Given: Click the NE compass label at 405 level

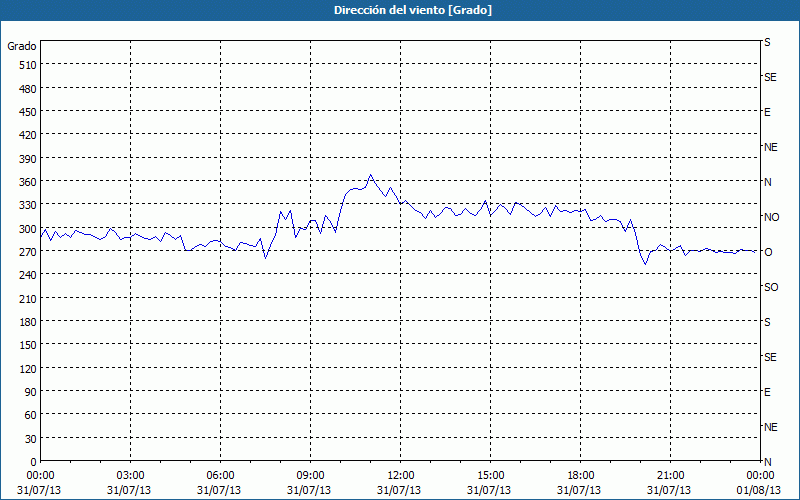Looking at the screenshot, I should [771, 147].
